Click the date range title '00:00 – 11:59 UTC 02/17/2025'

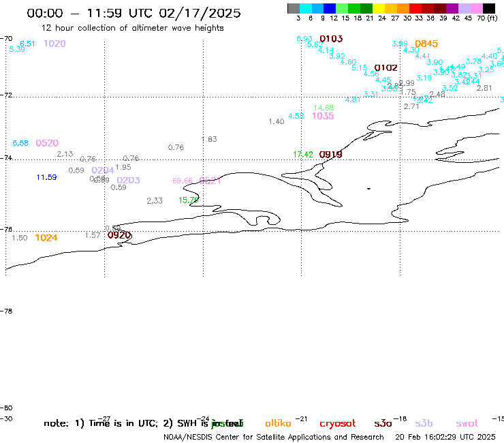click(133, 13)
